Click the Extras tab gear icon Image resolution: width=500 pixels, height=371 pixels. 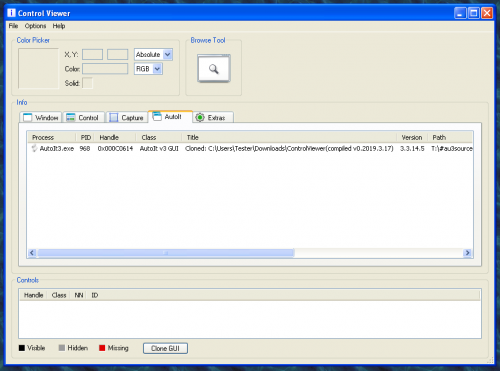(200, 117)
